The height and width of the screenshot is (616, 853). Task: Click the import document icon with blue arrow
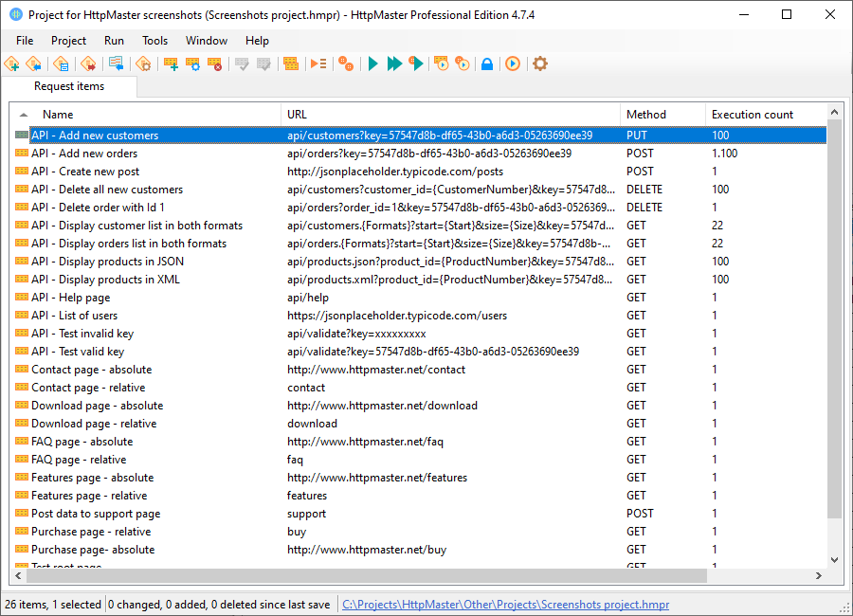pyautogui.click(x=116, y=63)
